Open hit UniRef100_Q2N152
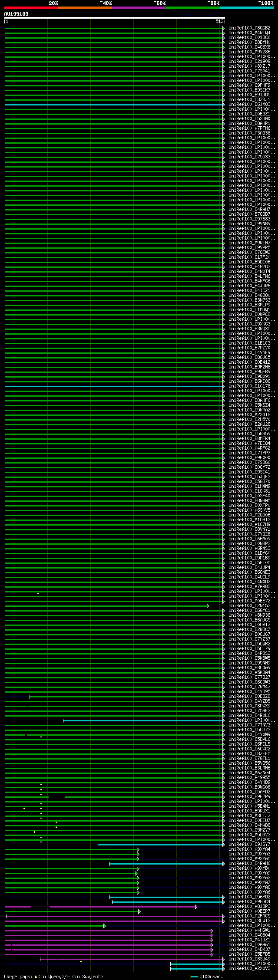The image size is (278, 980). (249, 606)
